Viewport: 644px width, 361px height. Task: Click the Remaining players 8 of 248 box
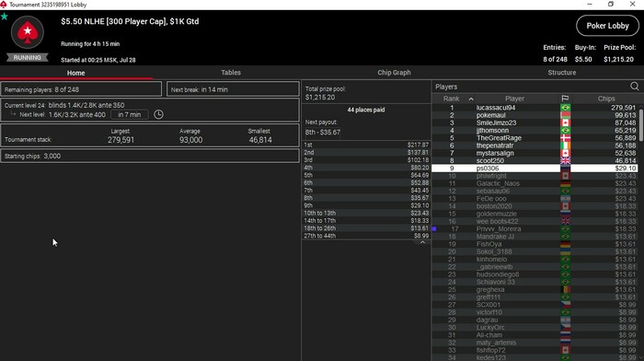click(81, 89)
